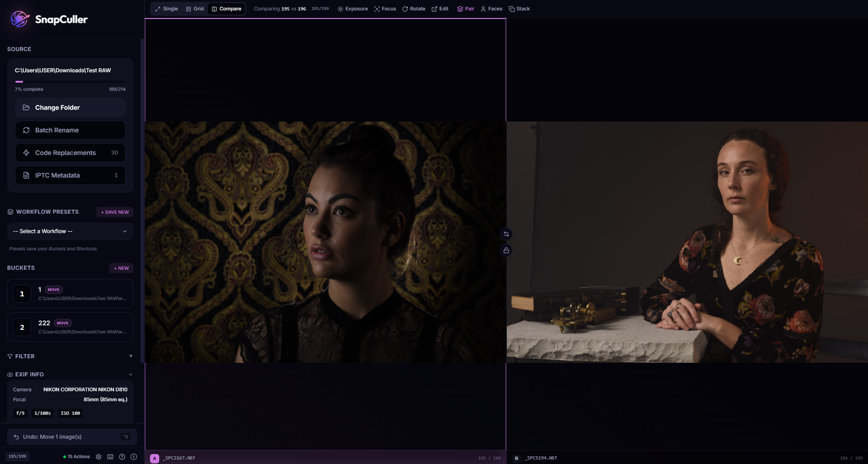This screenshot has height=464, width=868.
Task: Click Undo: Move 1 image(s)
Action: (x=72, y=437)
